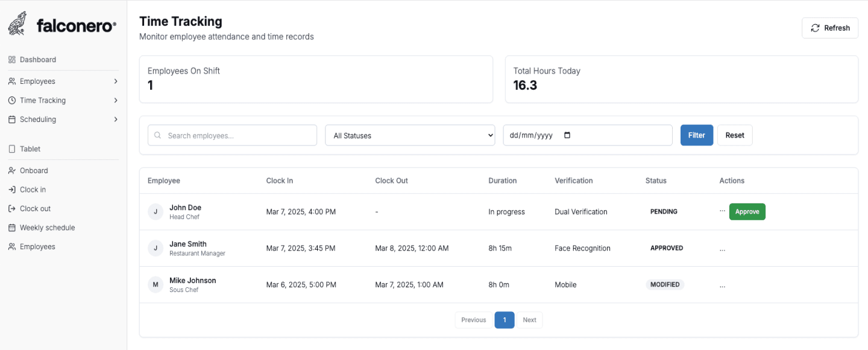Open the date picker calendar icon

click(x=567, y=135)
